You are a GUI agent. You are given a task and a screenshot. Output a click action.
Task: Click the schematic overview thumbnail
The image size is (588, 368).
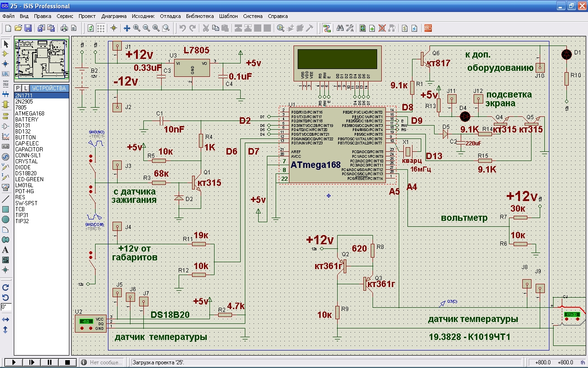click(41, 60)
